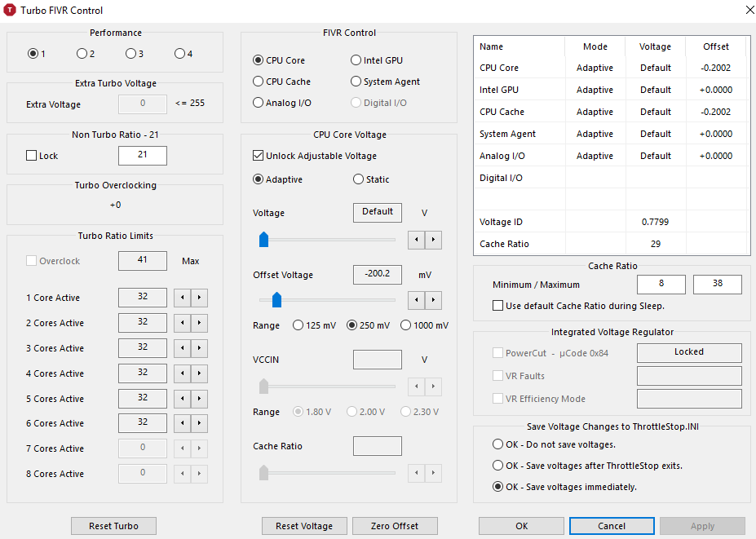
Task: Click the Default Voltage button
Action: 378,213
